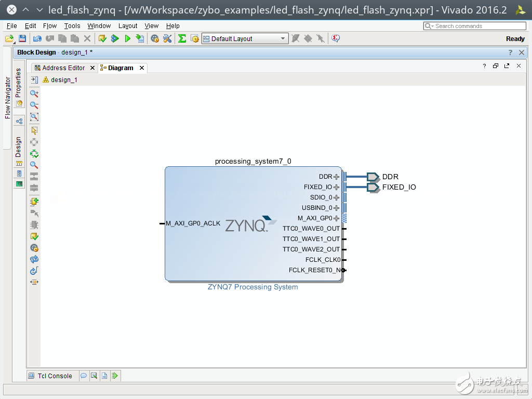Open the Tools menu
Screen dimensions: 532x399
[72, 25]
